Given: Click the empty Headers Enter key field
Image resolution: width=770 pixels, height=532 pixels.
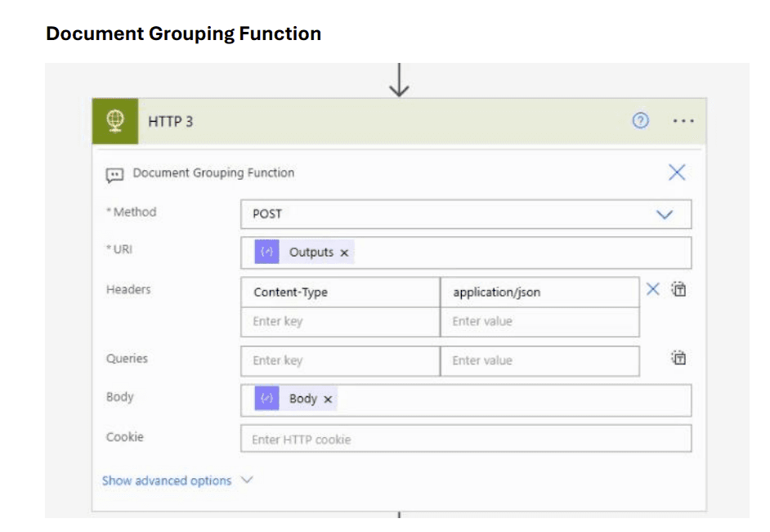Looking at the screenshot, I should (x=340, y=322).
